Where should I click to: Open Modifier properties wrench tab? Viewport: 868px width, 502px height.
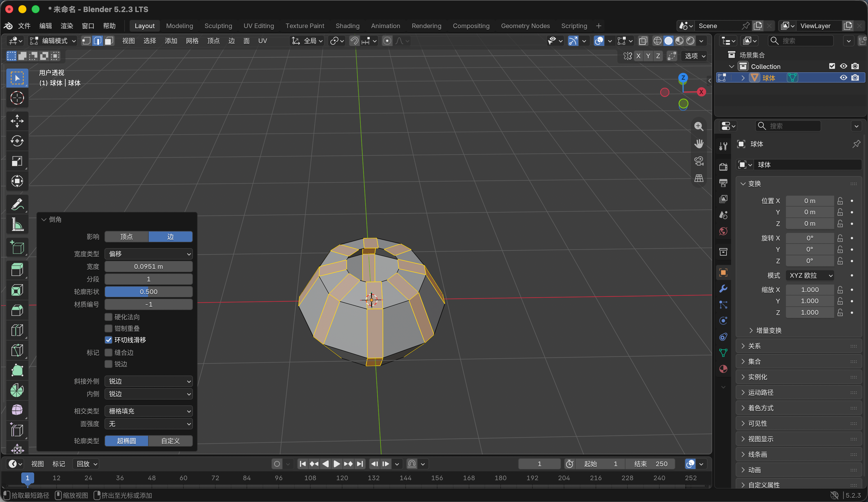723,289
